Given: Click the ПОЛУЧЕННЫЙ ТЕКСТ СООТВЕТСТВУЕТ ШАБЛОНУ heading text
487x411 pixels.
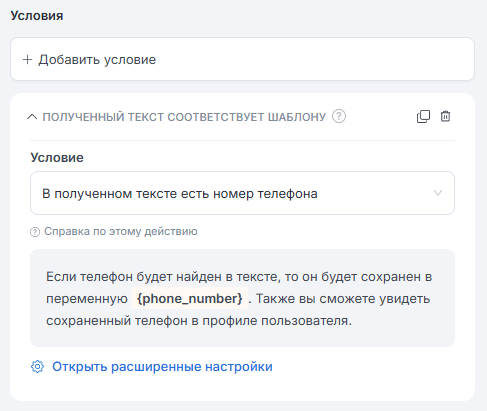Looking at the screenshot, I should click(184, 117).
